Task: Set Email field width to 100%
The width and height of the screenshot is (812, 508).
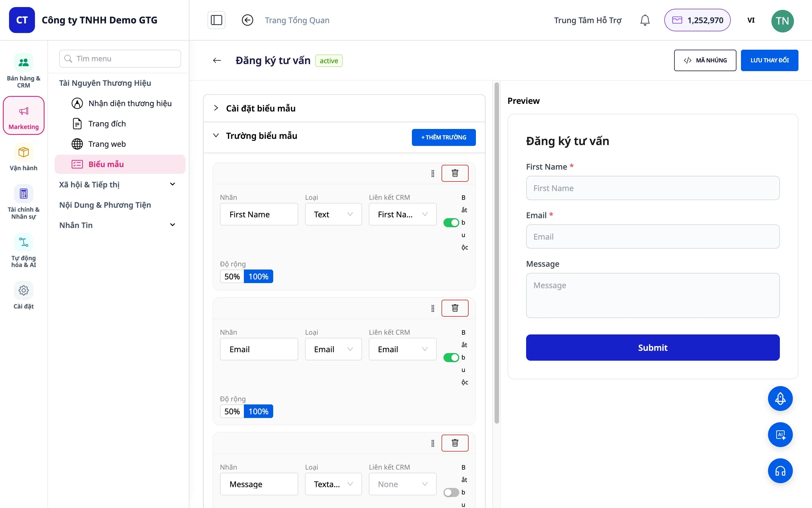Action: point(258,411)
